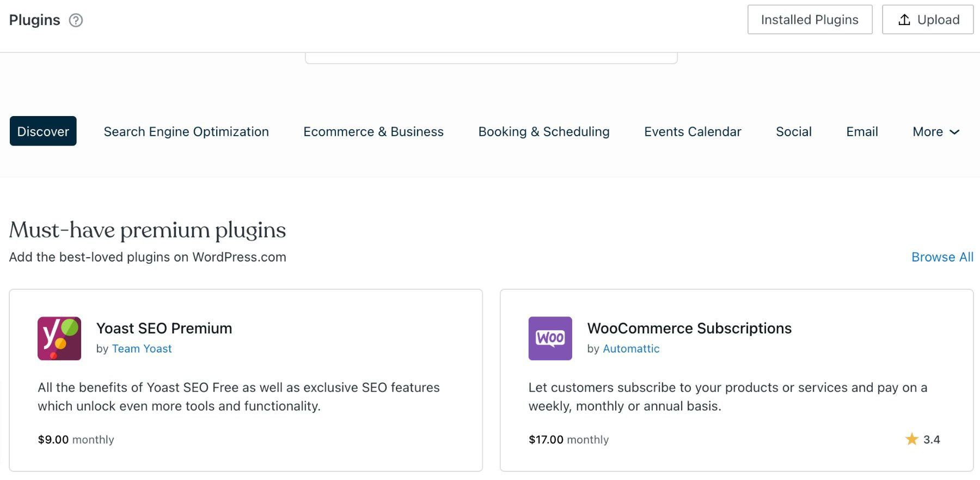Click the Plugins page title

pyautogui.click(x=34, y=20)
